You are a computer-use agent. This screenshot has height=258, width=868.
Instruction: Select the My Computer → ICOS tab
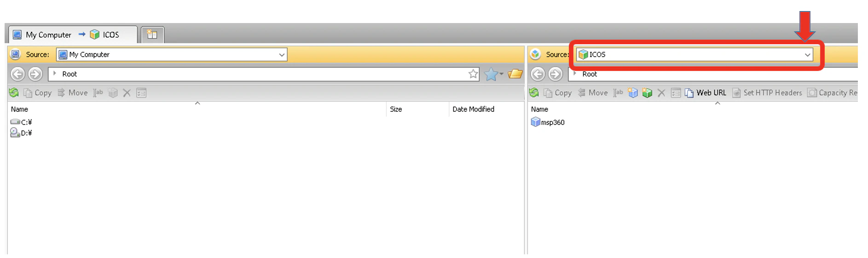(73, 35)
